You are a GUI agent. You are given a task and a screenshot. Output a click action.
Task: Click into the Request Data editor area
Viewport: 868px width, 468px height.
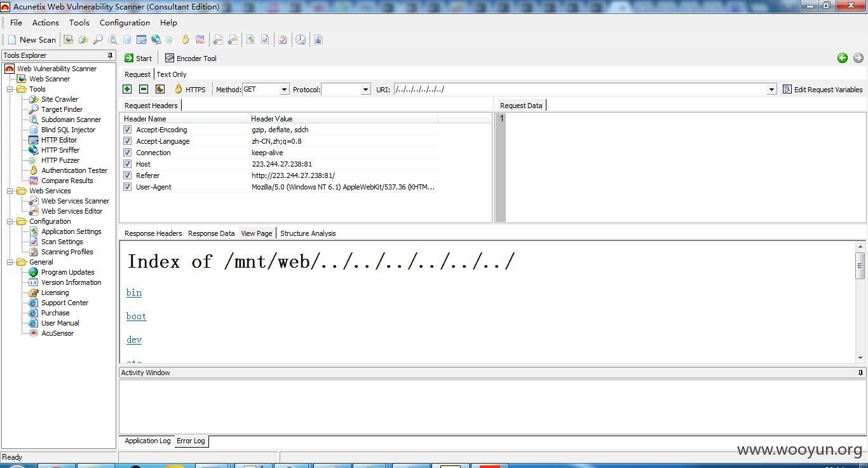[x=686, y=168]
